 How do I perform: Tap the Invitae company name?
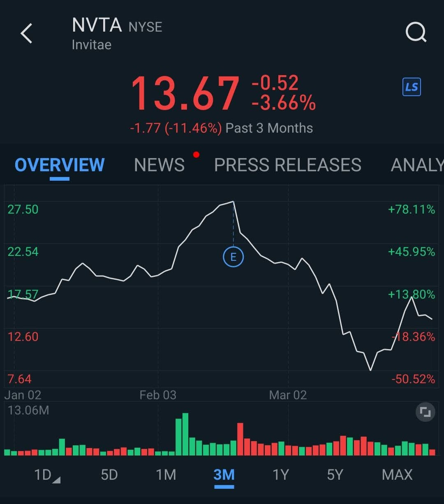(x=91, y=44)
